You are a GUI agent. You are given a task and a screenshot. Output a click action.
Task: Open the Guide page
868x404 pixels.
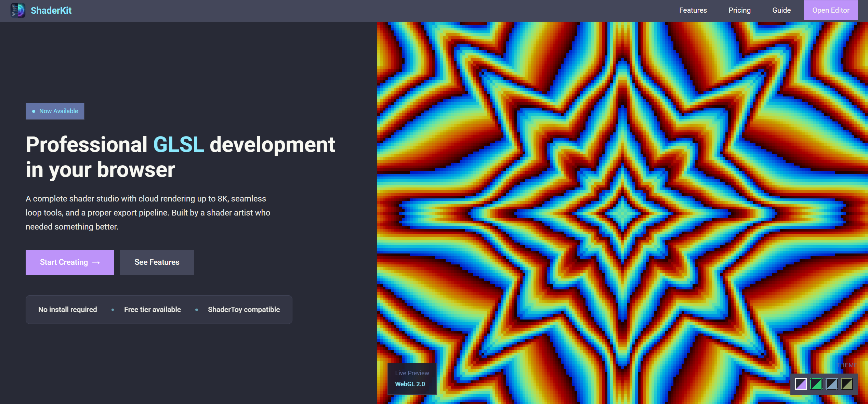pyautogui.click(x=781, y=10)
